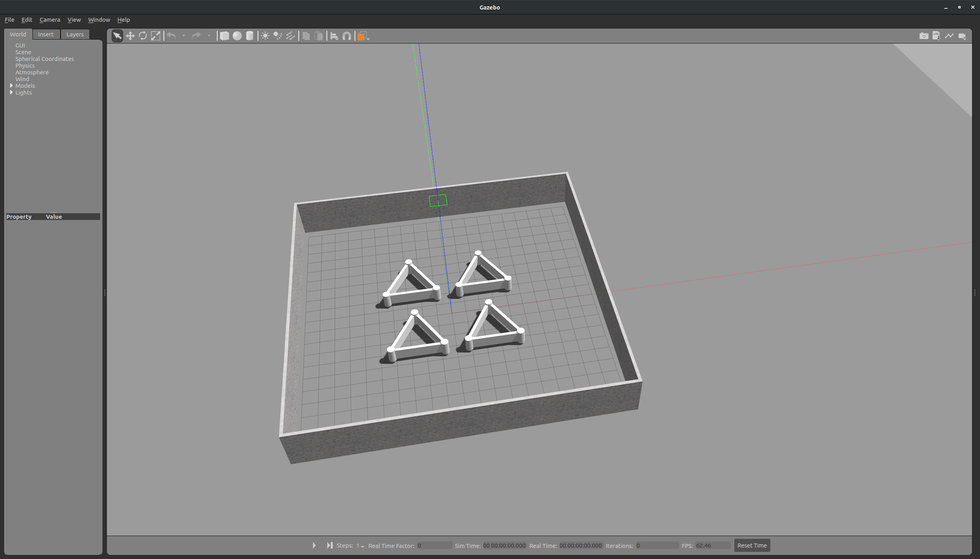Viewport: 980px width, 559px height.
Task: Select the translate/move tool
Action: coord(130,36)
